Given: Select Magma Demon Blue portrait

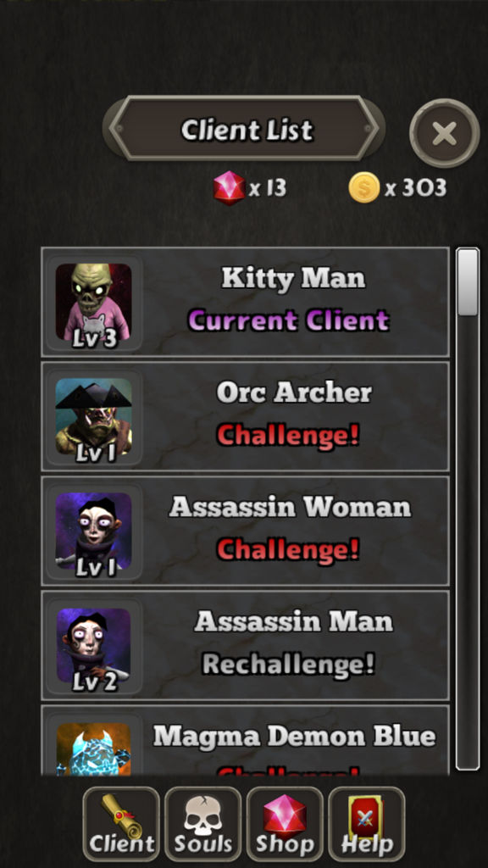Looking at the screenshot, I should 93,748.
